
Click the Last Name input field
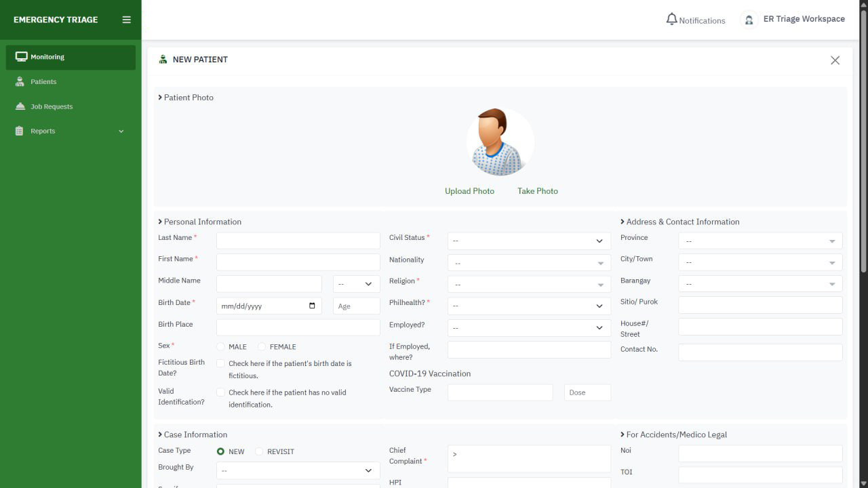coord(298,241)
